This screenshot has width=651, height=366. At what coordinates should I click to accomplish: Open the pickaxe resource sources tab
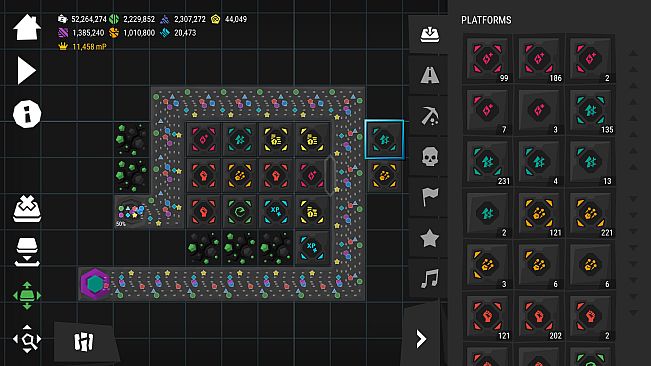click(430, 116)
